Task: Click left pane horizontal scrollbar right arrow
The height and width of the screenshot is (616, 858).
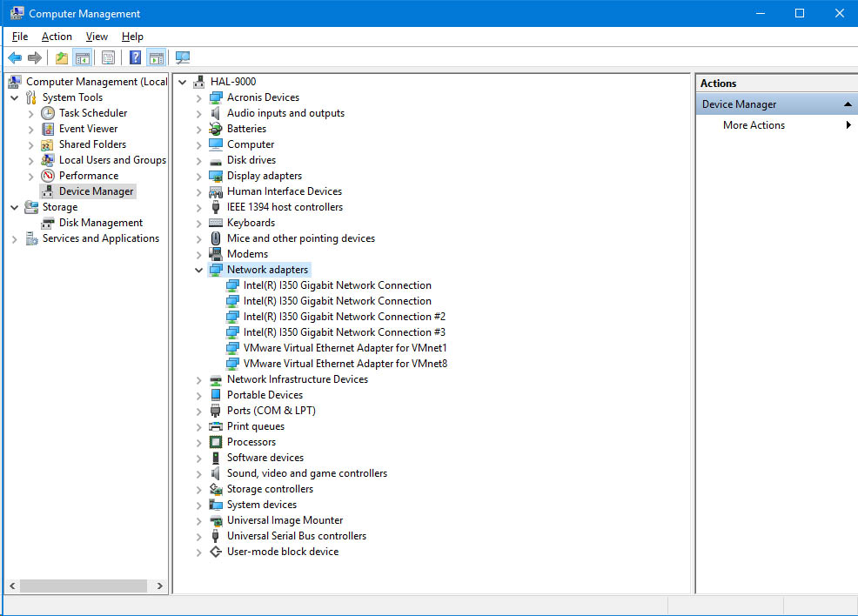Action: coord(159,586)
